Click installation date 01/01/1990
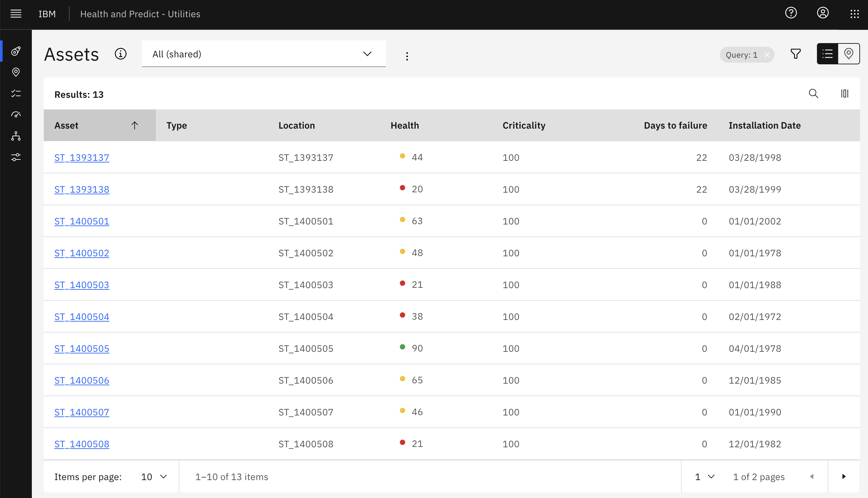 point(755,412)
